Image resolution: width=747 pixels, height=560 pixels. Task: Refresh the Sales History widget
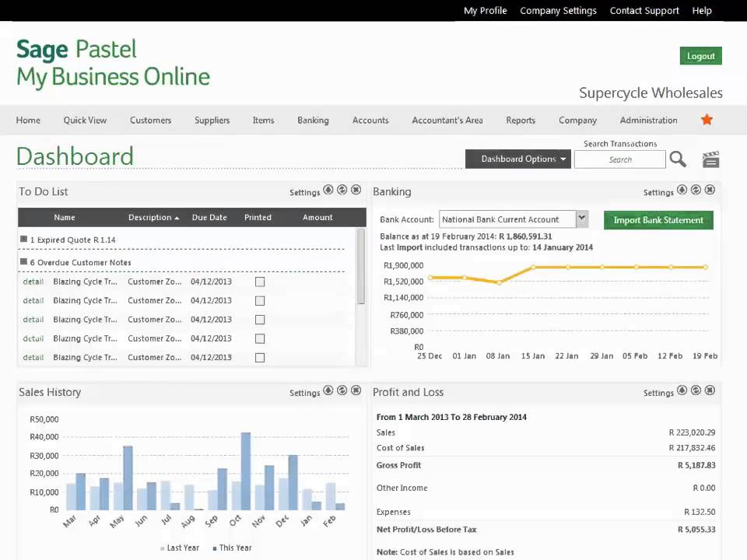click(x=342, y=390)
